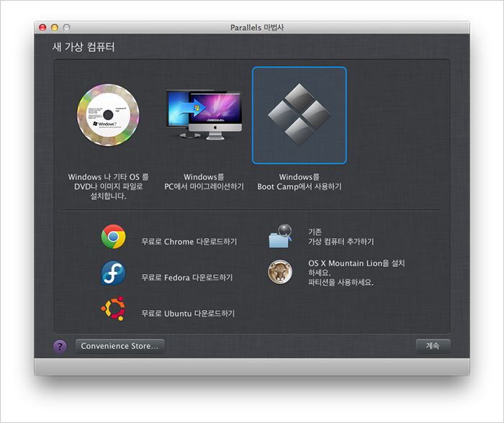The height and width of the screenshot is (423, 504).
Task: Click the Mountain Lion cougar icon
Action: tap(280, 273)
